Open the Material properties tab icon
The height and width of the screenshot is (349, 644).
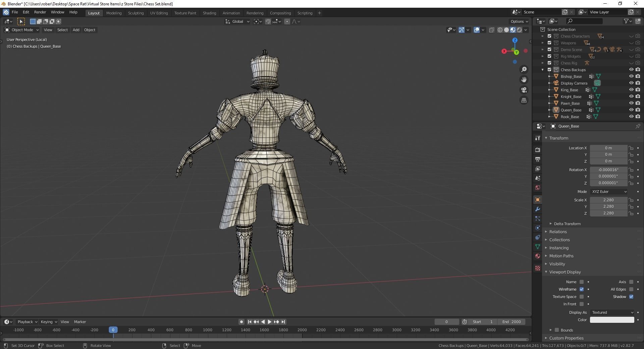tap(538, 256)
